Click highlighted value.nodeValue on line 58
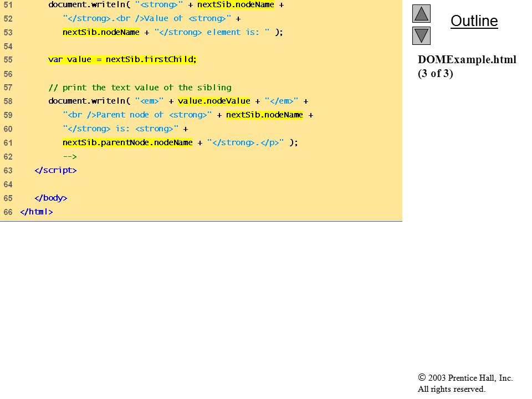532x399 pixels. (x=214, y=101)
